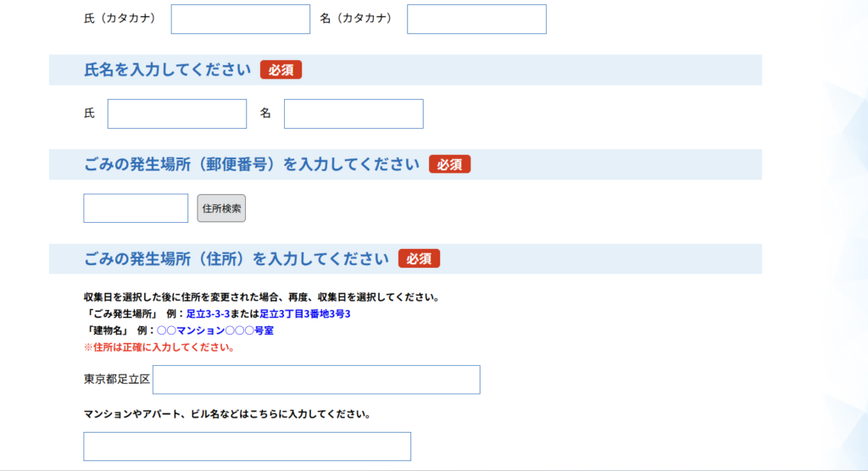Viewport: 868px width, 471px height.
Task: Click the 氏（カタカナ）label
Action: pos(120,19)
